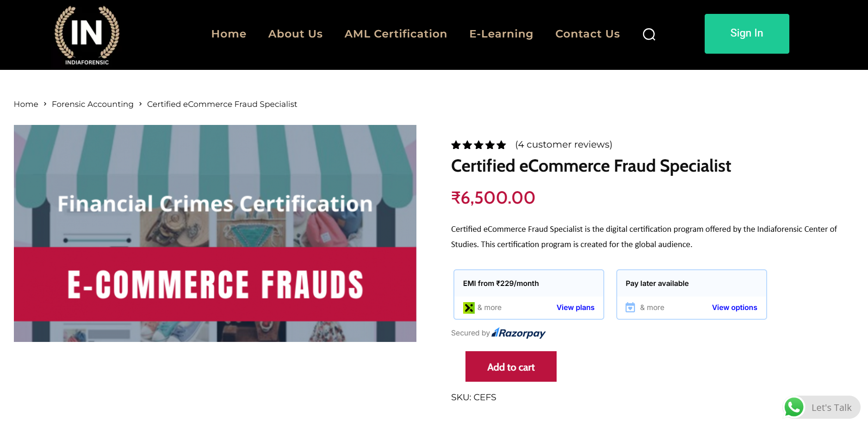
Task: Go to Forensic Accounting breadcrumb
Action: [x=93, y=104]
